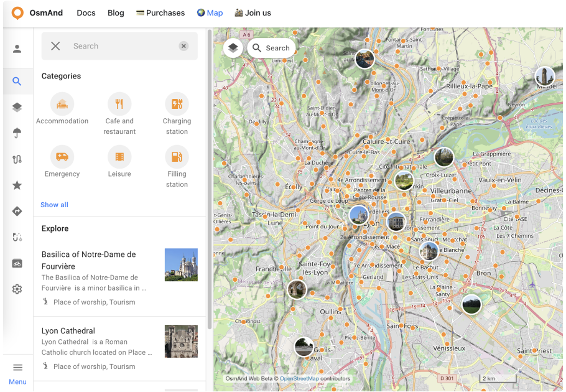Click the layers button on the map

[x=233, y=47]
